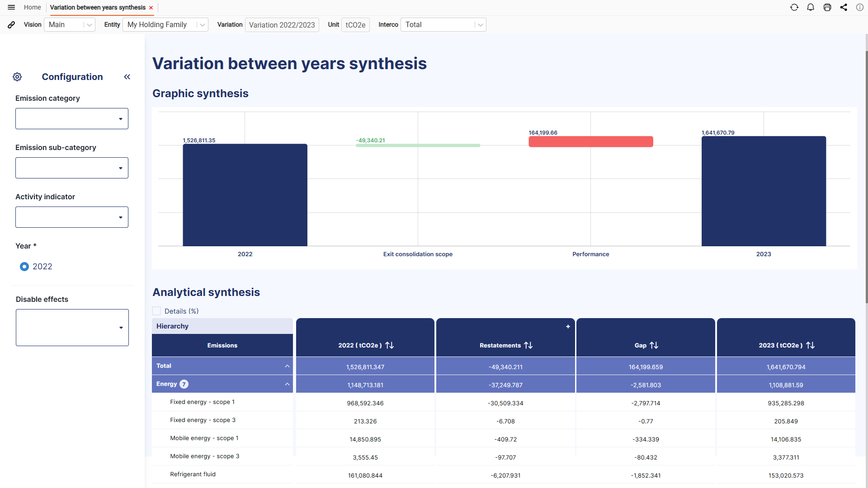Click the share icon
The image size is (868, 488).
click(844, 7)
